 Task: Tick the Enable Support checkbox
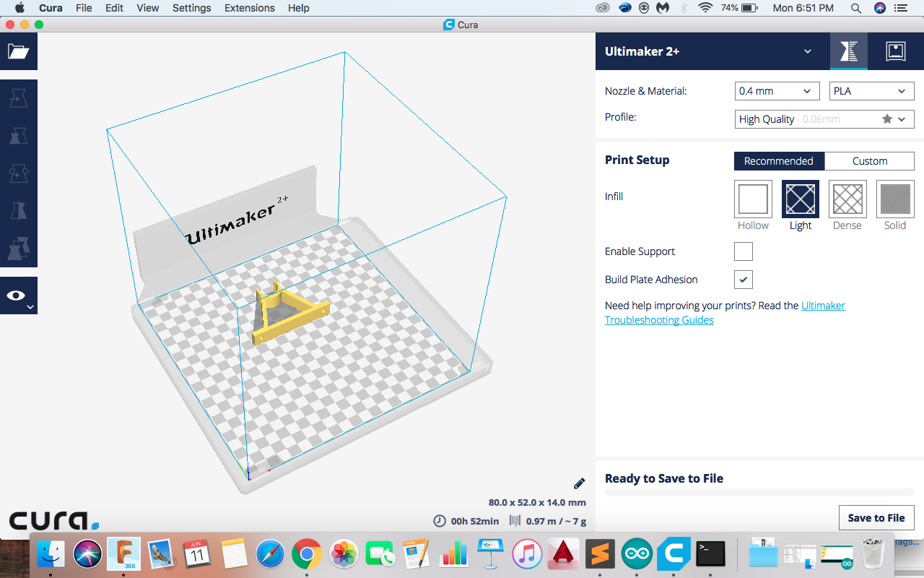(744, 251)
